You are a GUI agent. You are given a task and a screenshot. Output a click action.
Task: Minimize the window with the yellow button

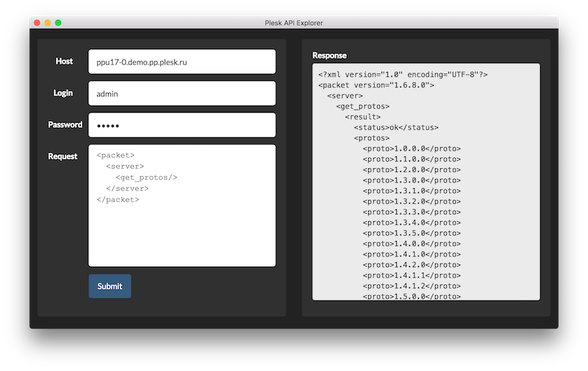click(x=48, y=23)
